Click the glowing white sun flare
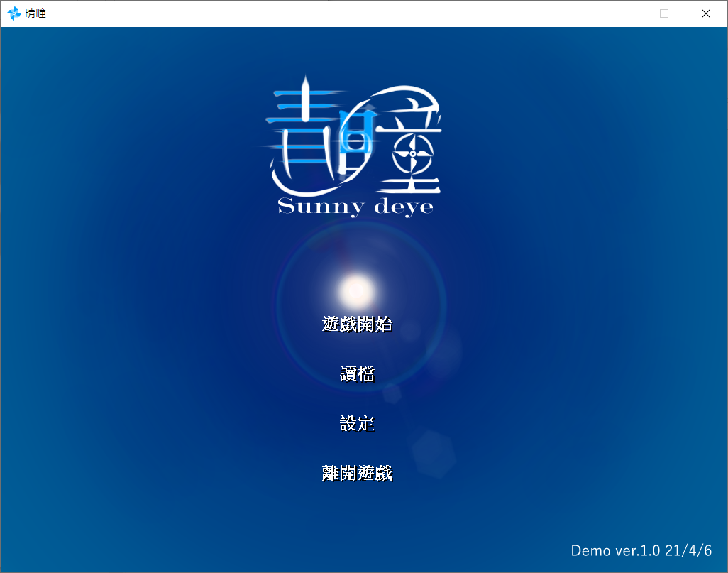Image resolution: width=728 pixels, height=573 pixels. click(x=356, y=289)
